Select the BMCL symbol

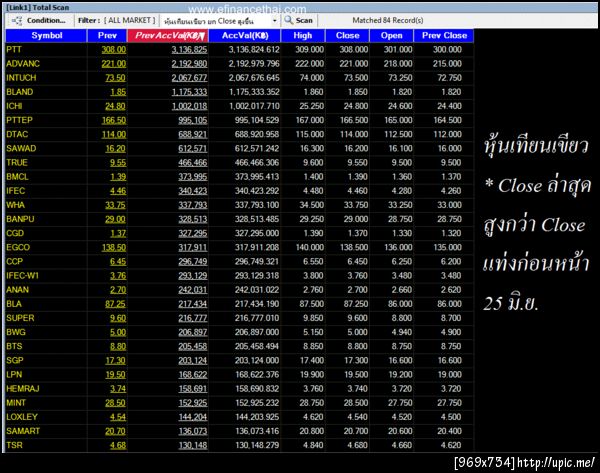(x=17, y=177)
